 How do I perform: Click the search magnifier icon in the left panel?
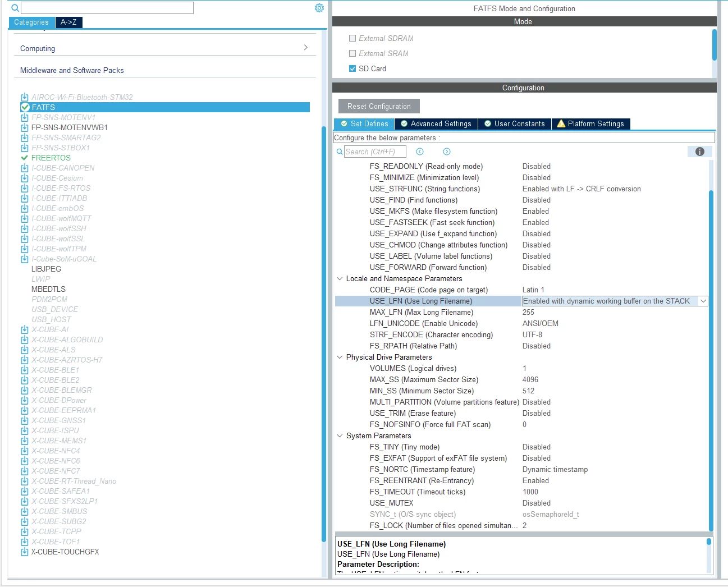coord(15,8)
